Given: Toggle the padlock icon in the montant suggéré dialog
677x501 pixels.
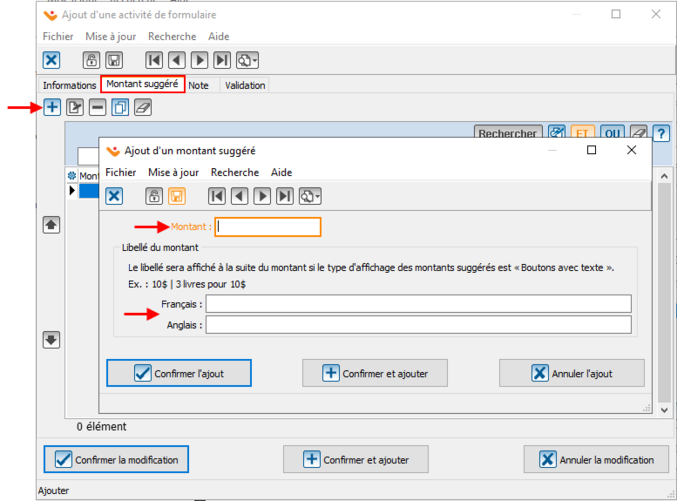Looking at the screenshot, I should [x=154, y=196].
